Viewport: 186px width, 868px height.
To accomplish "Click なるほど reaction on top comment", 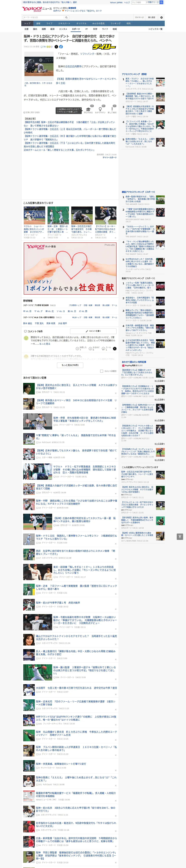I will pyautogui.click(x=94, y=349).
